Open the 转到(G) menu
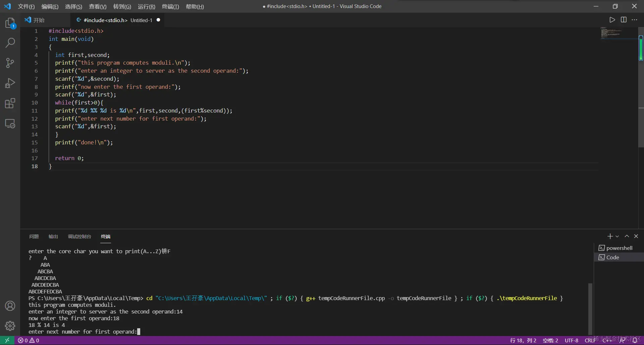Viewport: 644px width, 345px height. point(122,6)
